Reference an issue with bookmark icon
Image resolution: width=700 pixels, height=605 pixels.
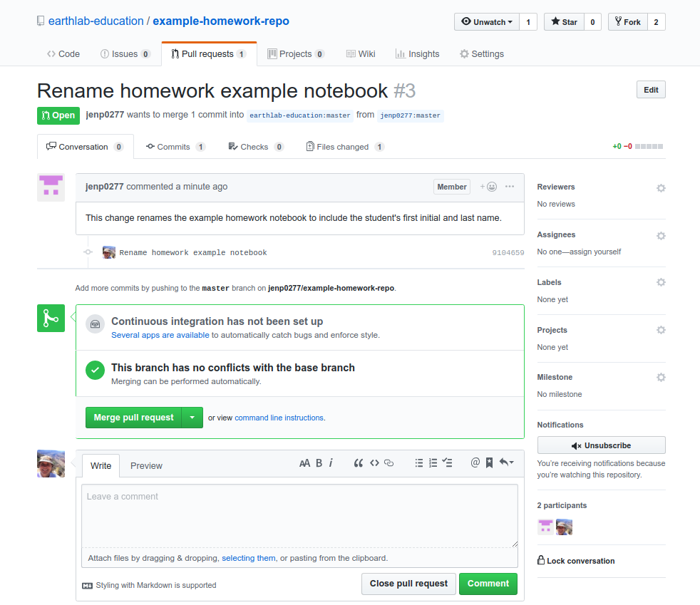pos(489,463)
